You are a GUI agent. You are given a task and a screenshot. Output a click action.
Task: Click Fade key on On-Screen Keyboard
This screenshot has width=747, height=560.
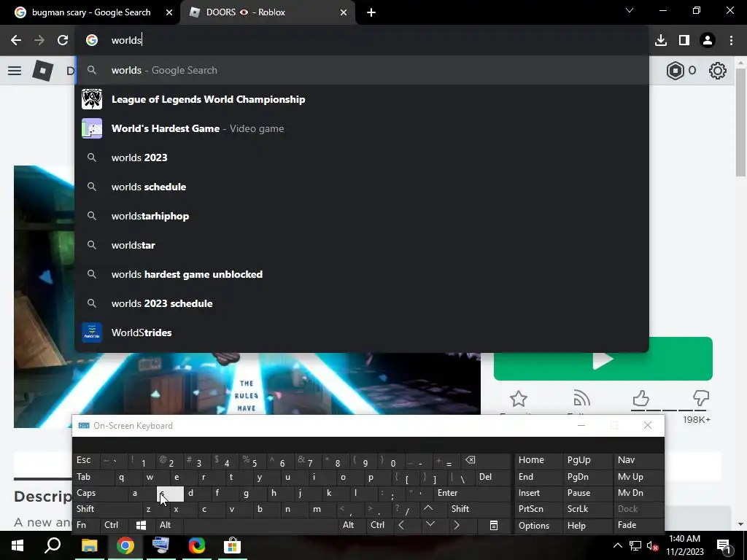[638, 525]
